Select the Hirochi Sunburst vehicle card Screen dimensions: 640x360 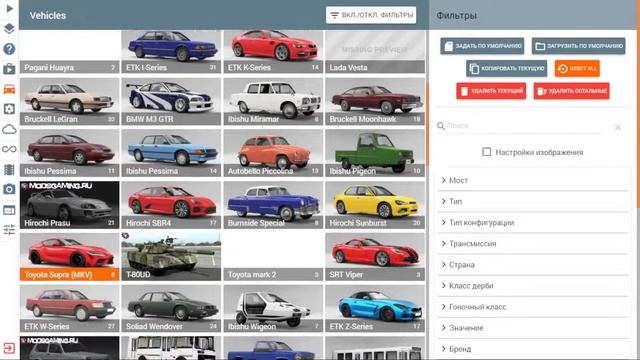click(375, 205)
